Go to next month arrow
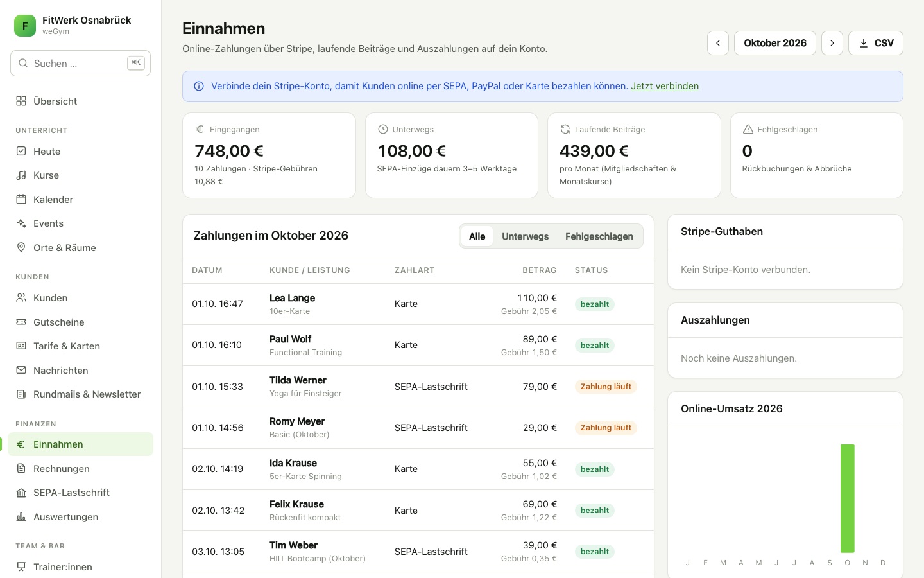Viewport: 924px width, 578px height. (x=832, y=43)
